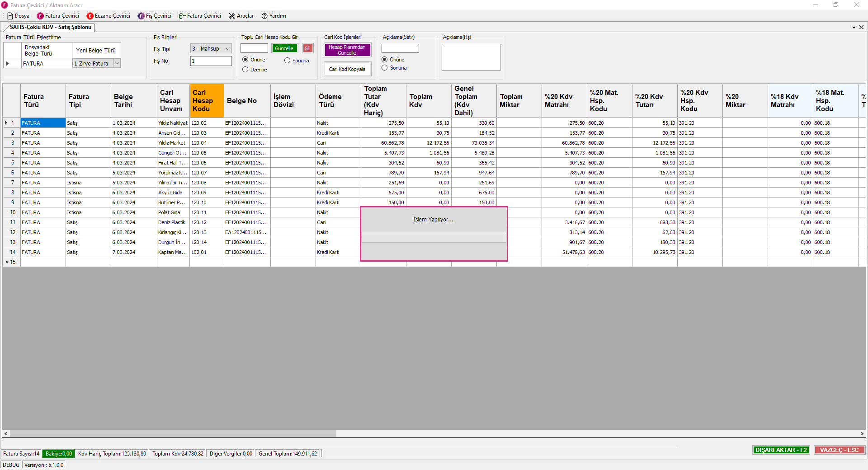Click Kdv Hariç Toplam status entry
The image size is (868, 470).
click(112, 454)
